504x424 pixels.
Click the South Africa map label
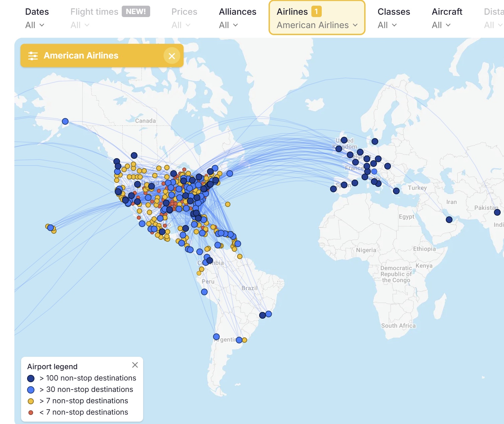tap(398, 326)
